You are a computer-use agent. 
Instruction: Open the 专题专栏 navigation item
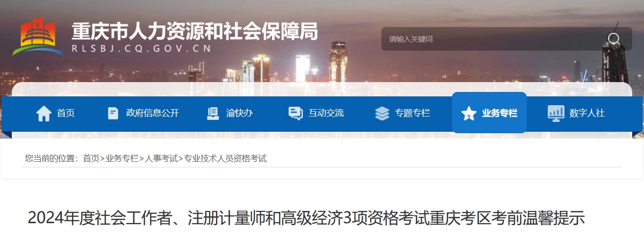(x=413, y=113)
